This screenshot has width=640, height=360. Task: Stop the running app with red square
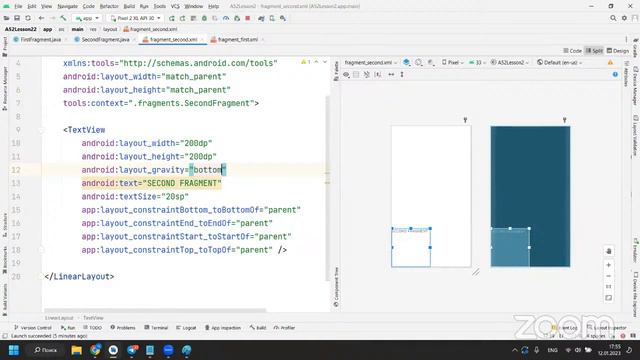pos(248,18)
